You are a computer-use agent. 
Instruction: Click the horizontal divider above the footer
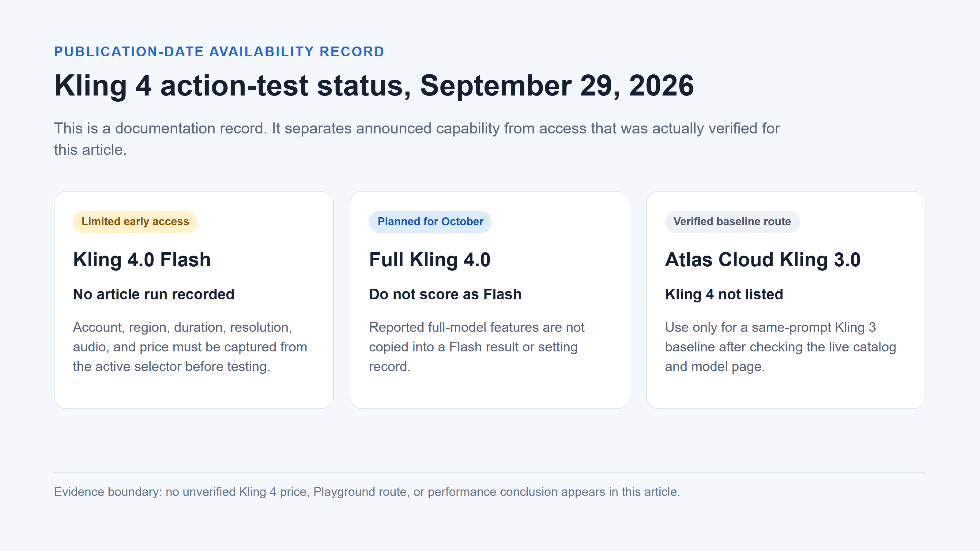(x=490, y=472)
